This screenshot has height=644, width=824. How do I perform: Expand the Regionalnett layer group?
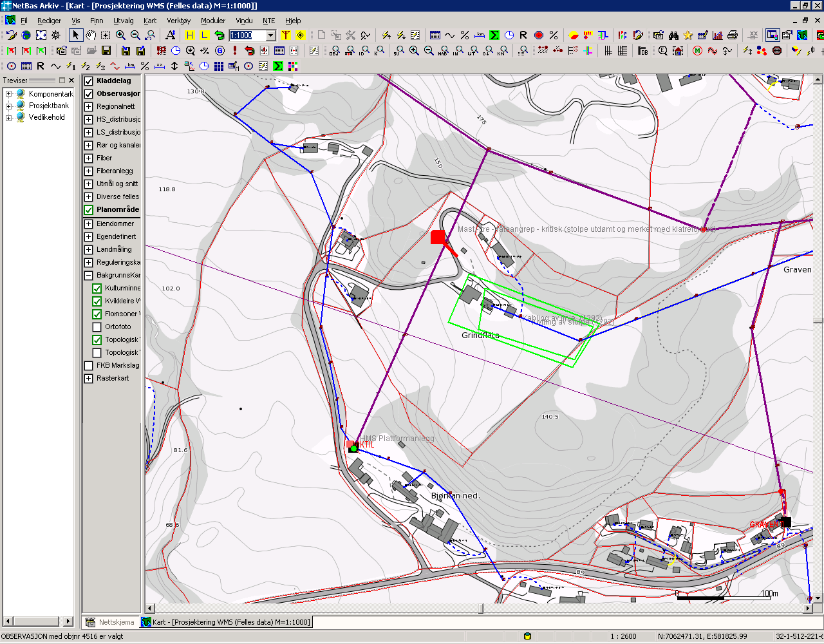(x=89, y=107)
